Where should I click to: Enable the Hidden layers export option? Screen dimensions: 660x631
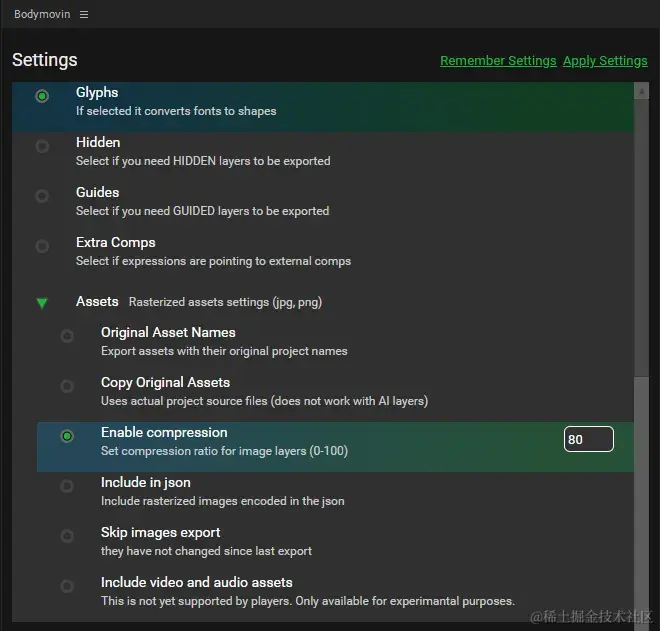[x=42, y=146]
